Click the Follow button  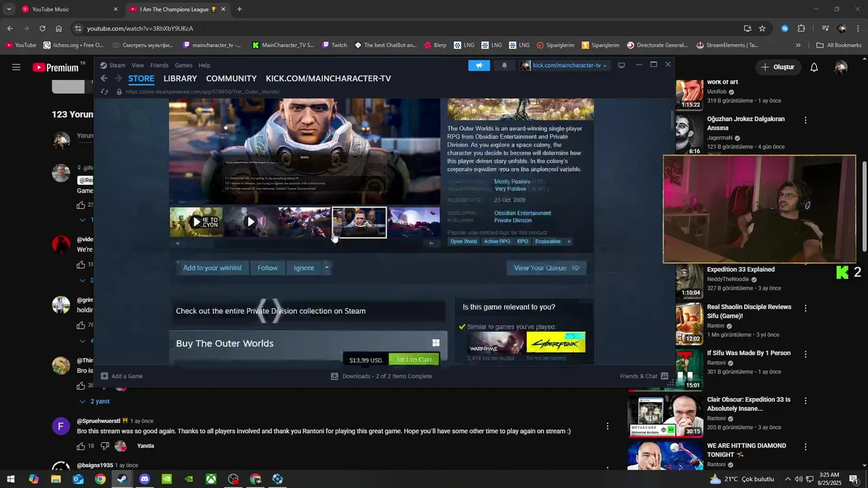click(268, 268)
